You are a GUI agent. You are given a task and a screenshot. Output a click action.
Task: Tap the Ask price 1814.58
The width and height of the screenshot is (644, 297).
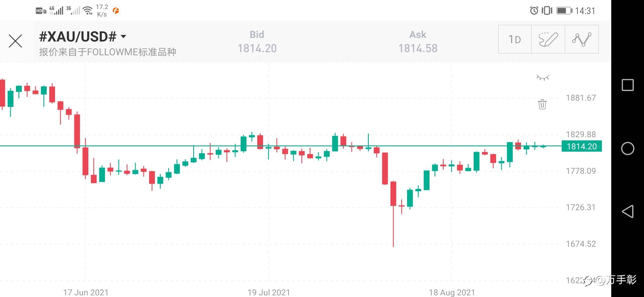418,48
